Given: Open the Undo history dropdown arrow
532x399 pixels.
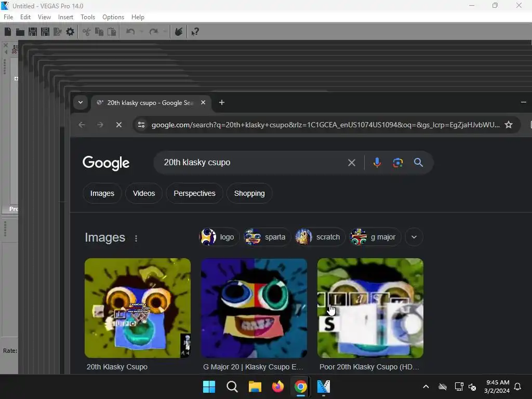Looking at the screenshot, I should [141, 32].
